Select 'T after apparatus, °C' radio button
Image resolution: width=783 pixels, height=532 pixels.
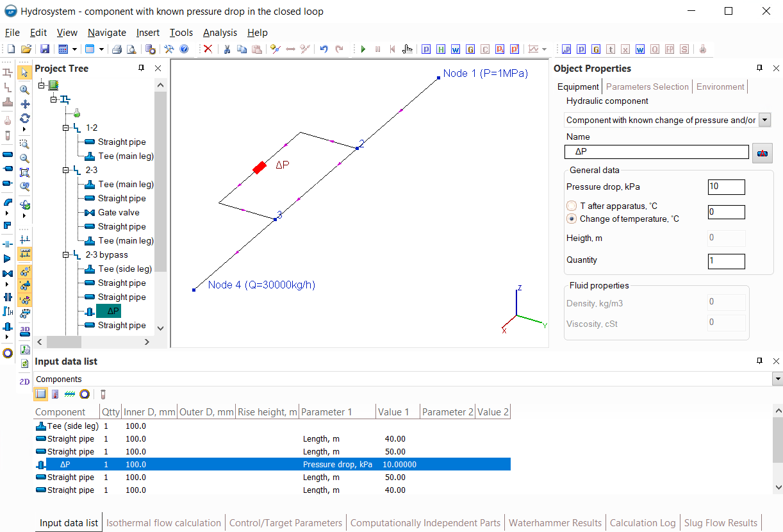click(572, 206)
